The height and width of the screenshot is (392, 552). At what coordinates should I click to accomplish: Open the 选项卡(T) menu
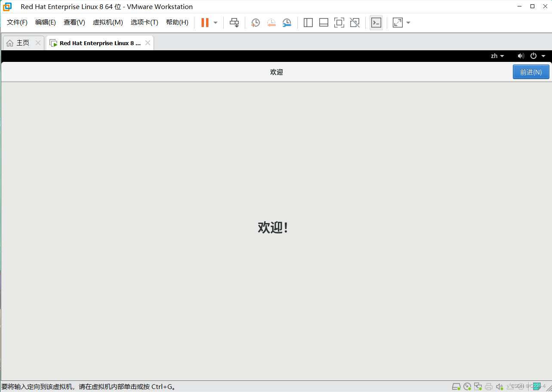tap(145, 22)
